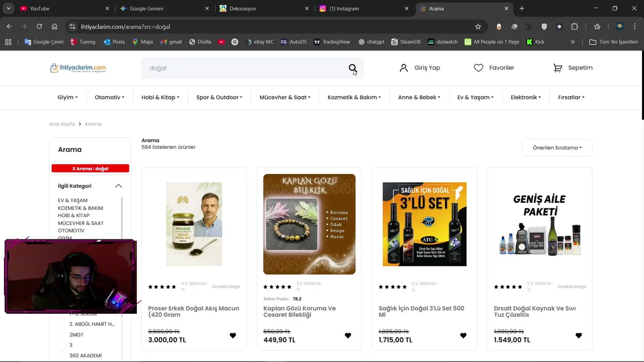The height and width of the screenshot is (362, 644).
Task: Open the tab search dropdown arrow
Action: coord(9,9)
